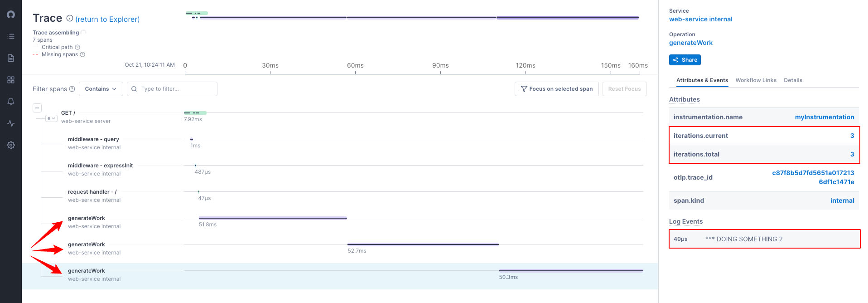The width and height of the screenshot is (868, 303).
Task: Click the Critical path help icon
Action: pos(77,47)
